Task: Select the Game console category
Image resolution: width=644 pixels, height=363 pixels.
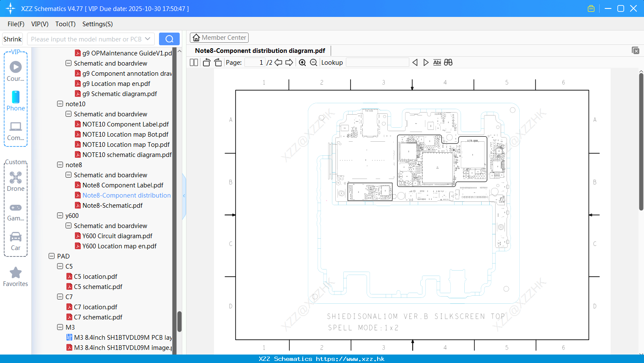Action: [16, 212]
